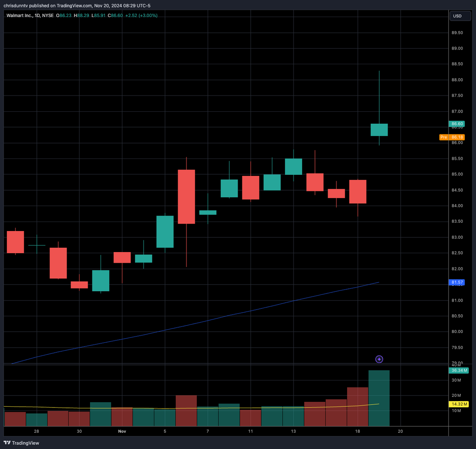Click the blue 81.57 moving average label
The height and width of the screenshot is (449, 476).
pos(457,282)
